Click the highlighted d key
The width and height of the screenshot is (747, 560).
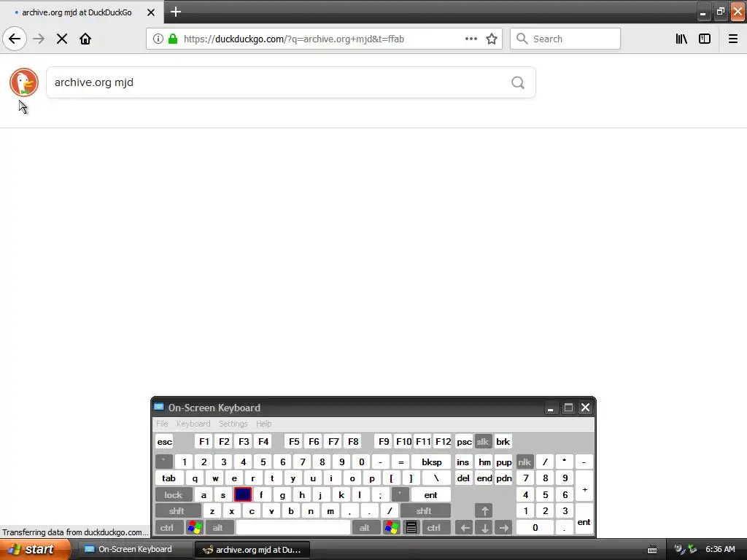coord(242,495)
